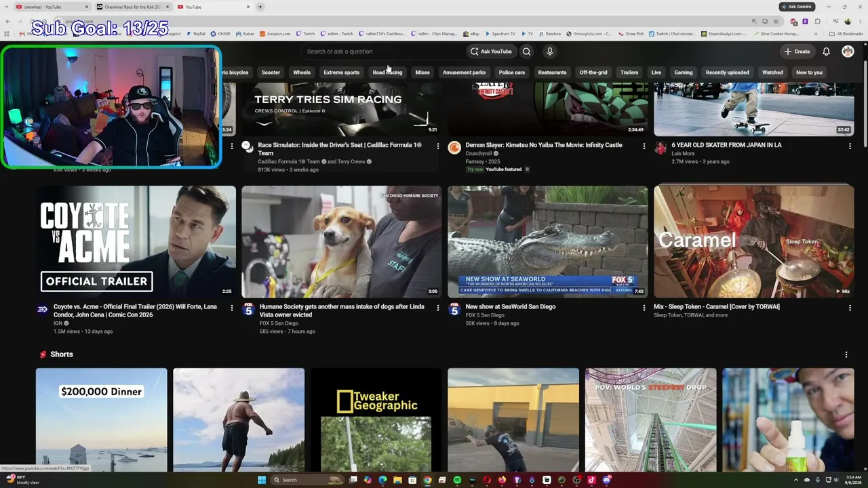The image size is (868, 488).
Task: Open Firefox from the taskbar
Action: coord(502,480)
